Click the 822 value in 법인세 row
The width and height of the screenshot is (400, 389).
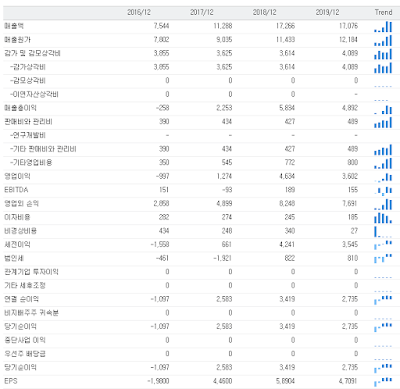click(x=290, y=258)
